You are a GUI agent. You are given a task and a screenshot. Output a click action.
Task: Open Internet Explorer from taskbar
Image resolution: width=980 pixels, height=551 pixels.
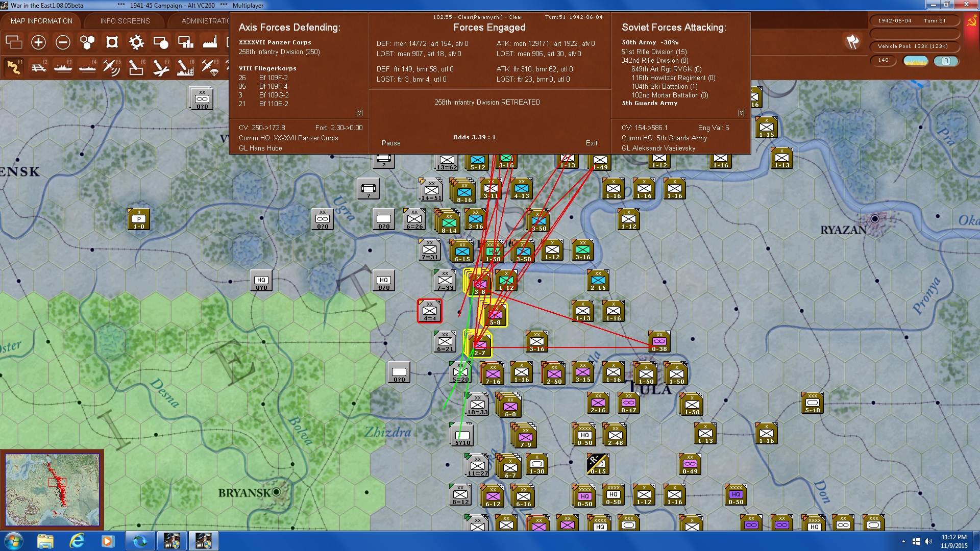coord(77,541)
